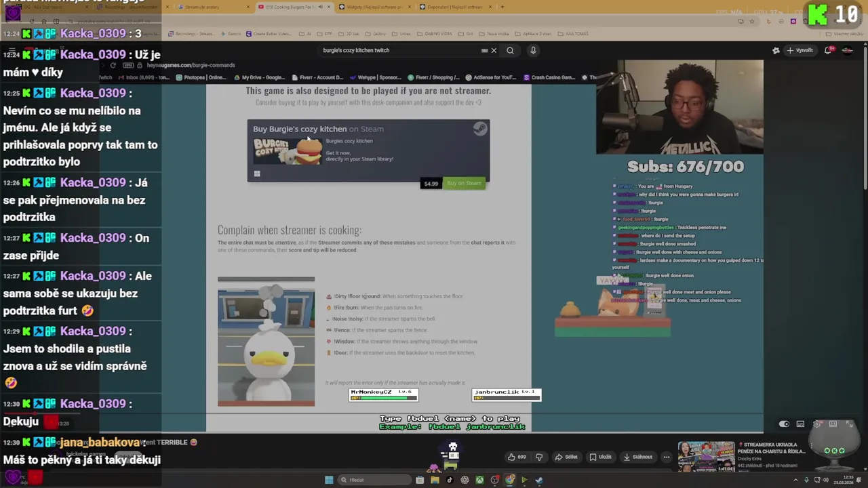Switch to Doporučení Nejlepší software tab
This screenshot has height=488, width=868.
pyautogui.click(x=454, y=7)
